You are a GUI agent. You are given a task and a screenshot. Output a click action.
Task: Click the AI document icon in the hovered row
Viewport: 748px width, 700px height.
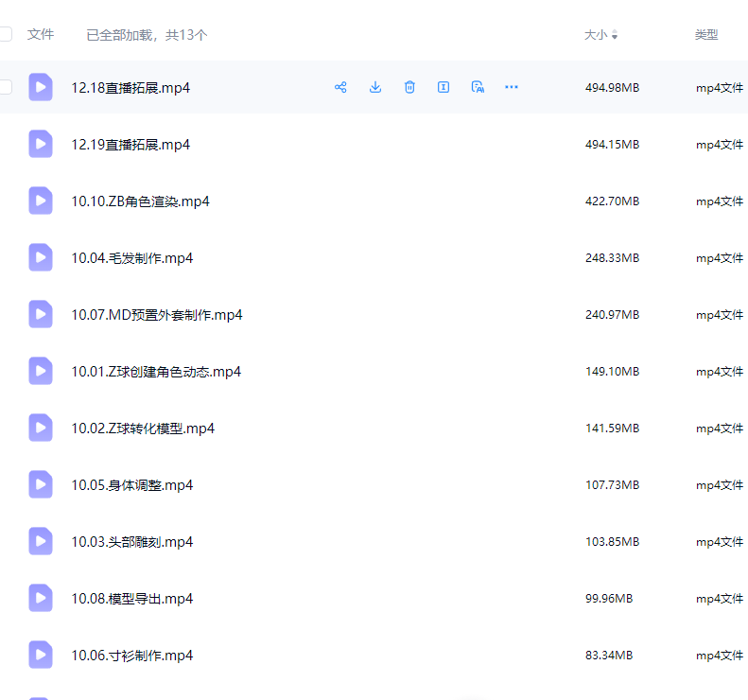coord(478,87)
